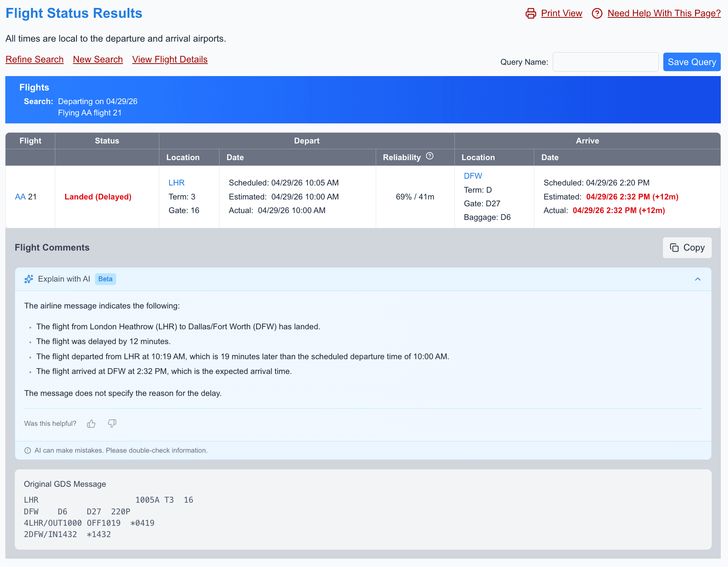The width and height of the screenshot is (728, 567).
Task: Click Term: D arrival text
Action: (478, 190)
